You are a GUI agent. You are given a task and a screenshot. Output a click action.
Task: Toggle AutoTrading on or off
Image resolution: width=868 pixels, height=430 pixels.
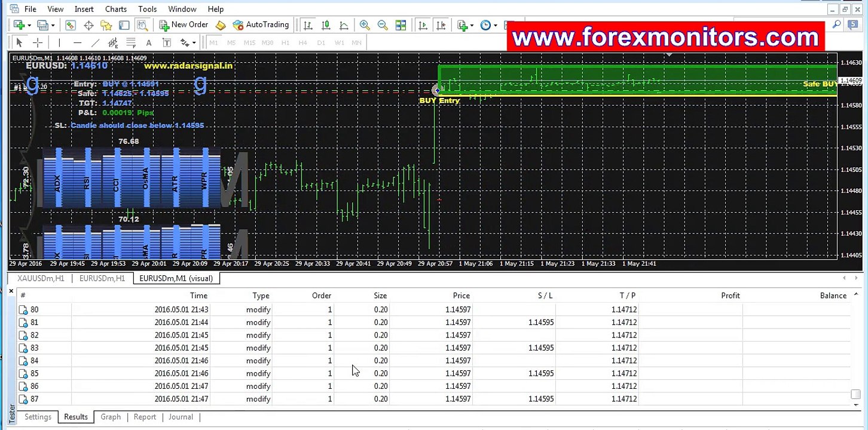coord(261,25)
